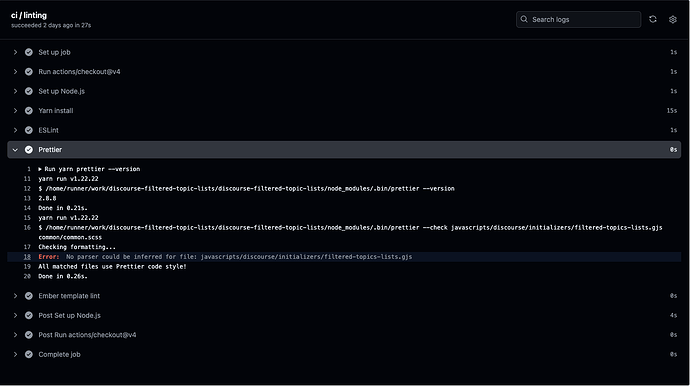Click the success check icon for Complete job
Image resolution: width=690 pixels, height=386 pixels.
tap(29, 354)
